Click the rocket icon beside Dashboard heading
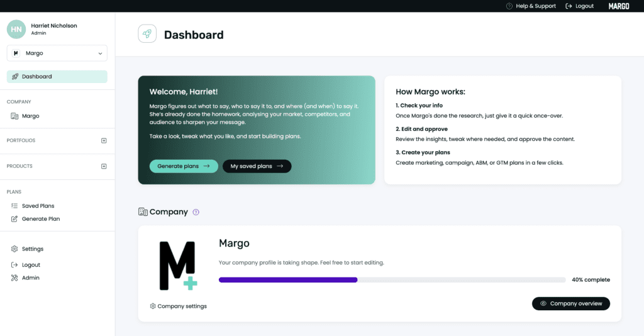The width and height of the screenshot is (644, 336). pos(147,34)
